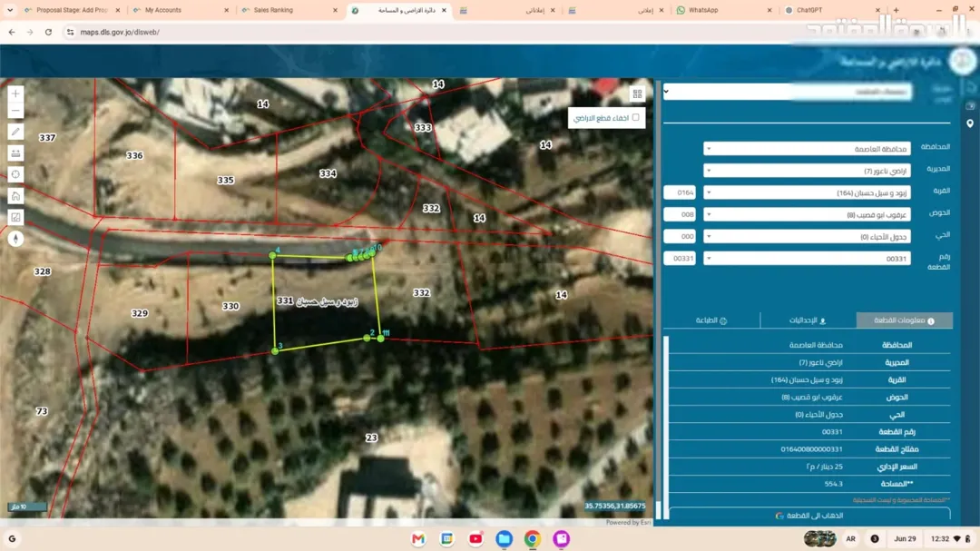Click the locate target icon
Screen dimensions: 980x551
pyautogui.click(x=15, y=174)
